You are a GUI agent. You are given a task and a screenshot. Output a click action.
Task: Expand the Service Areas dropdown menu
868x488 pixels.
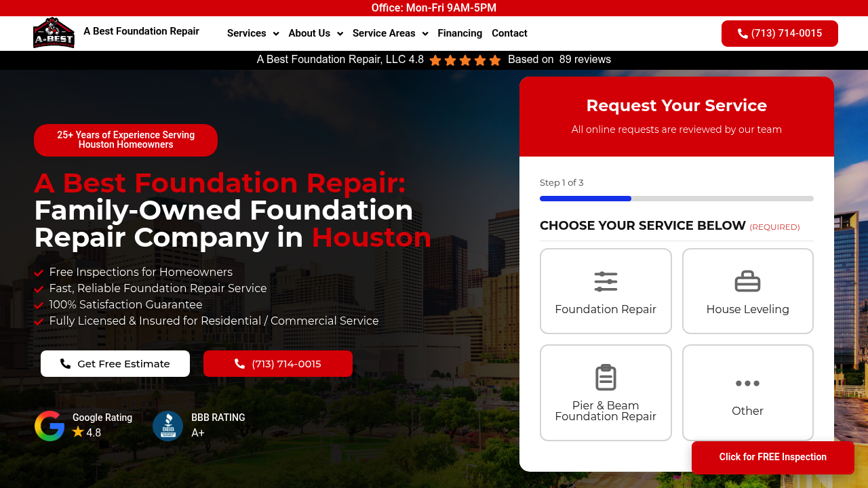tap(390, 33)
